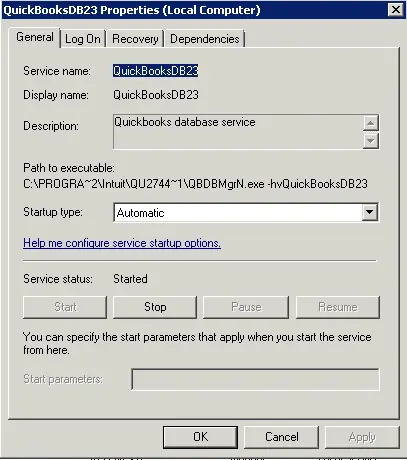Image resolution: width=407 pixels, height=460 pixels.
Task: Cancel the properties dialog
Action: (x=282, y=437)
